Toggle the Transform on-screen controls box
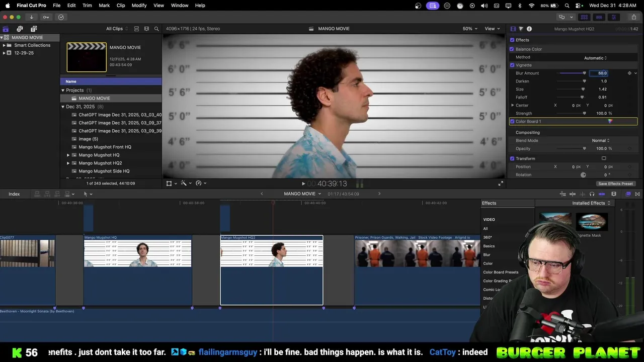Screen dimensions: 644x362 pyautogui.click(x=604, y=158)
